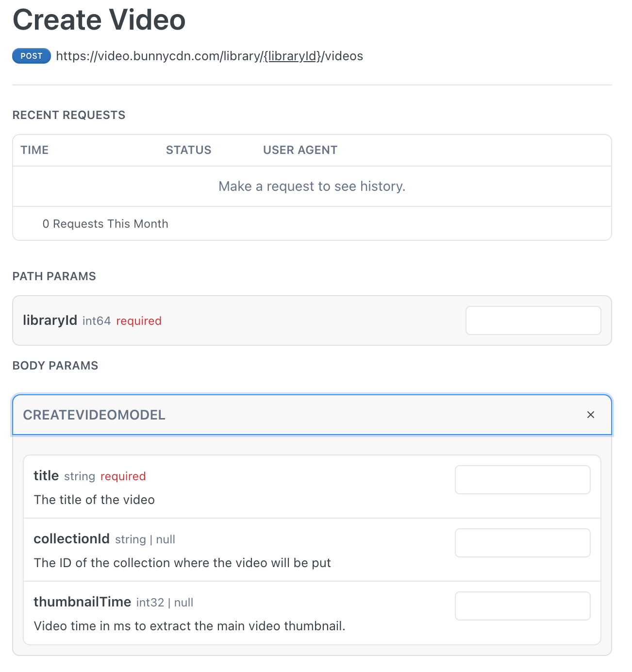632x672 pixels.
Task: Click the title value input box
Action: tap(522, 480)
